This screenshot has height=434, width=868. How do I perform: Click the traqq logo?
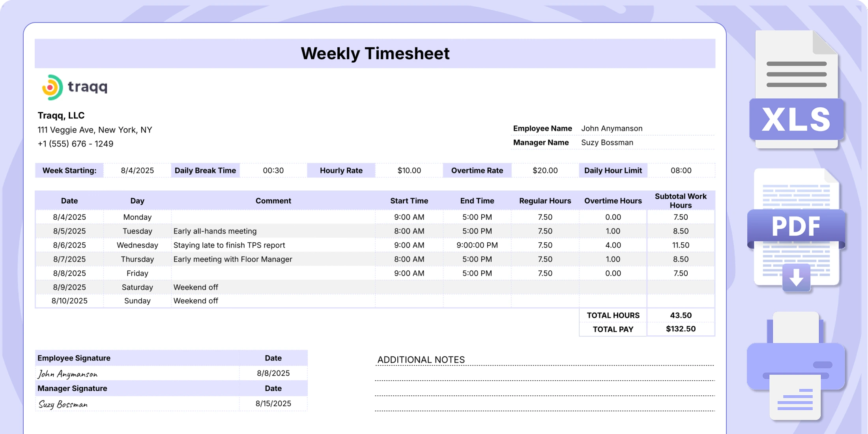pyautogui.click(x=75, y=87)
